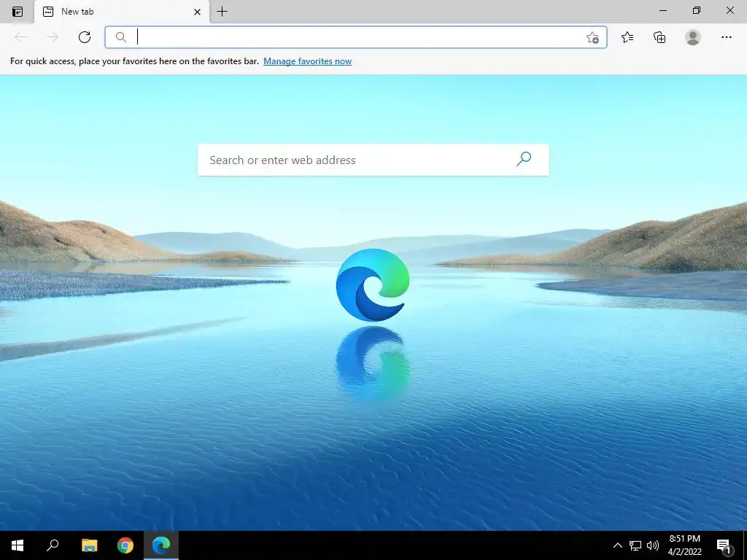Go forward with the forward arrow
Image resolution: width=747 pixels, height=560 pixels.
(53, 37)
